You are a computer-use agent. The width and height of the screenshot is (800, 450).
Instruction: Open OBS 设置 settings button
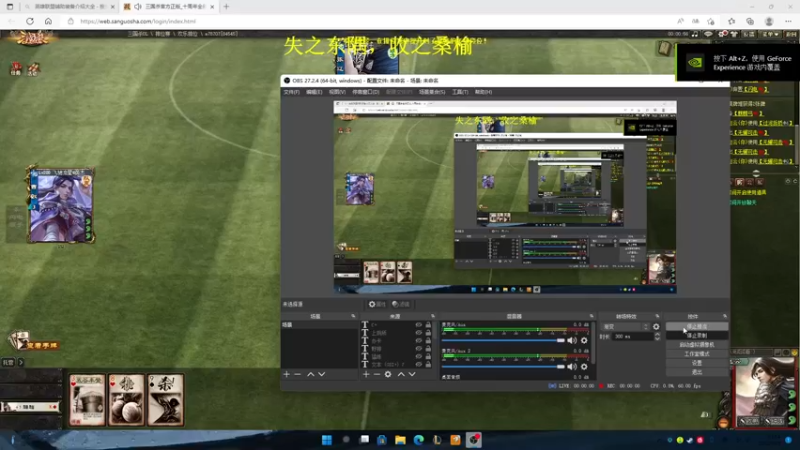696,363
